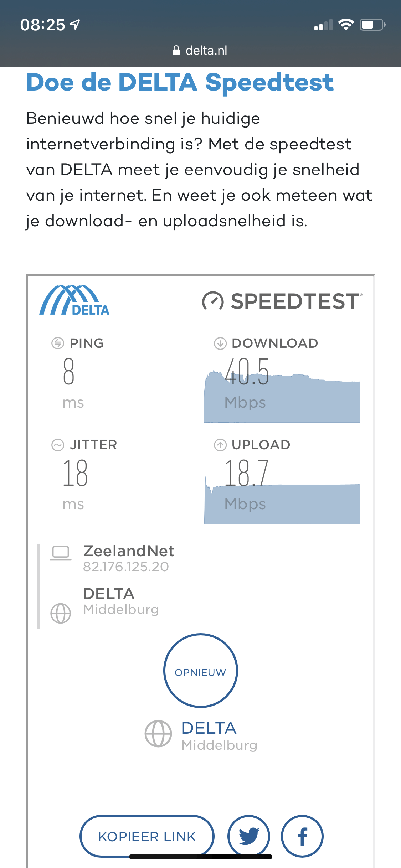Tap the 8 ms ping result
The height and width of the screenshot is (868, 401).
(69, 372)
